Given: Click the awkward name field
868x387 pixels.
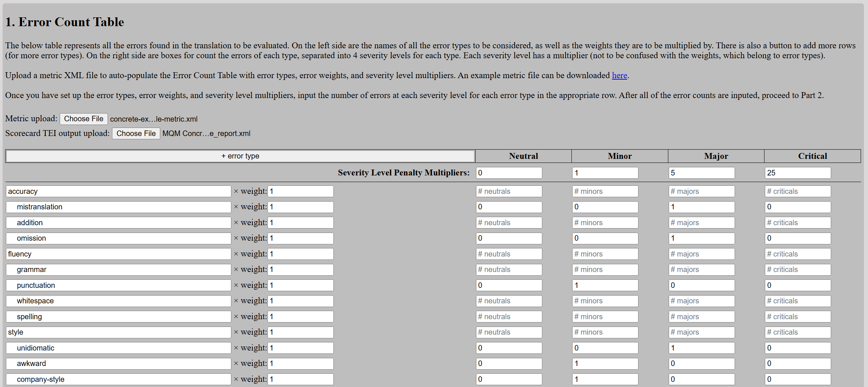Looking at the screenshot, I should [119, 363].
